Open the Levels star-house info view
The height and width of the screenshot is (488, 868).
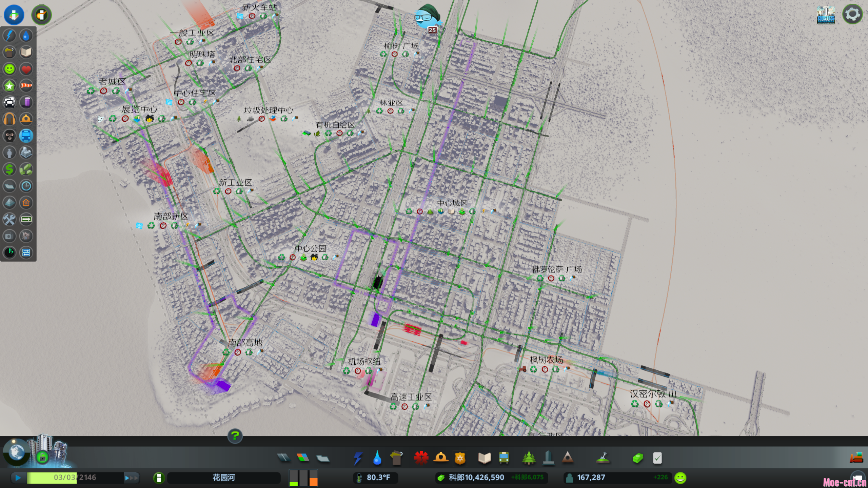coord(9,86)
